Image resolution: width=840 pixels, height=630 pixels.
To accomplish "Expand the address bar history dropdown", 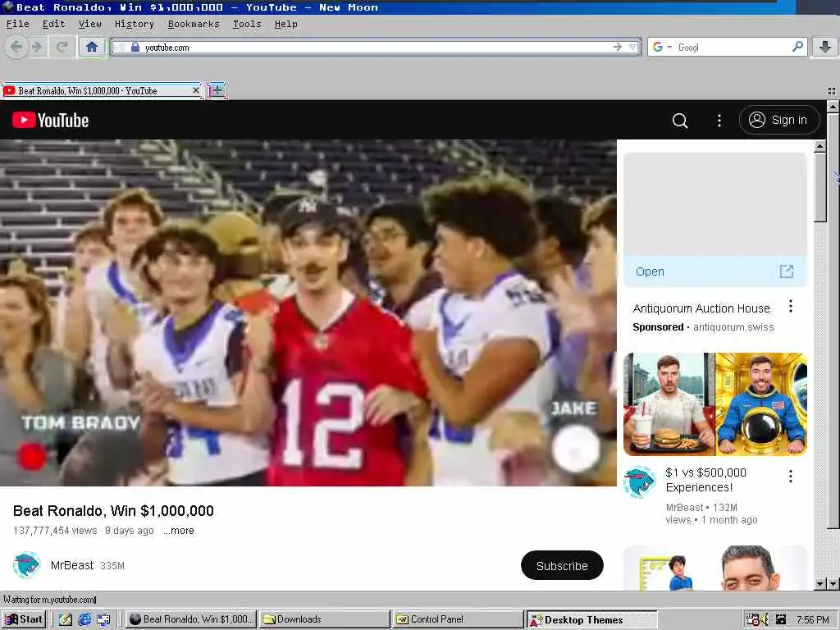I will 633,47.
